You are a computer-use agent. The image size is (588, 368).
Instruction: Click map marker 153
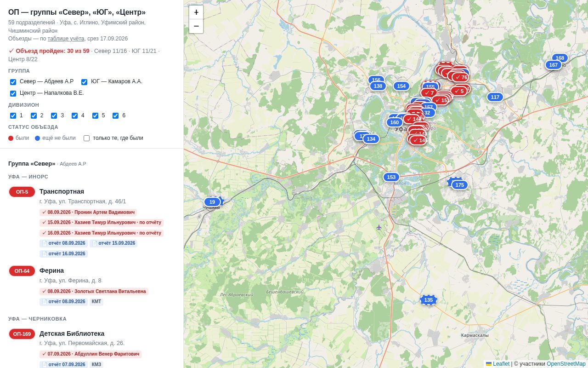(x=391, y=177)
